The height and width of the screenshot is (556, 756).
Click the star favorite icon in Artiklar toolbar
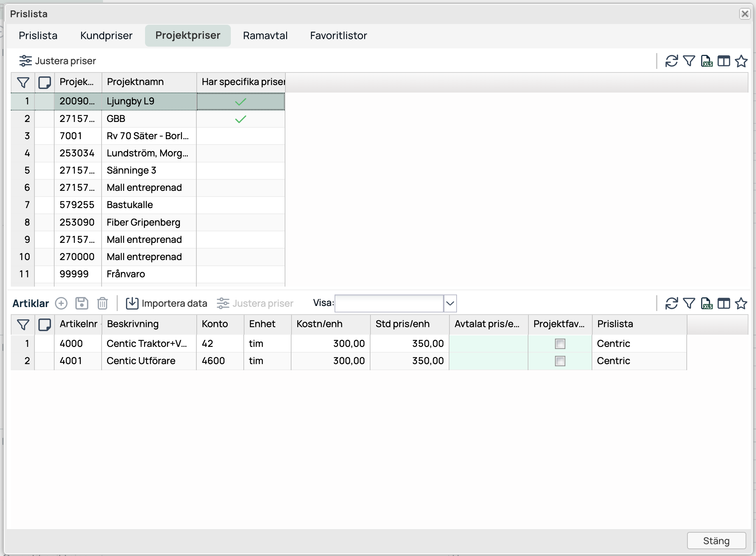(x=741, y=303)
